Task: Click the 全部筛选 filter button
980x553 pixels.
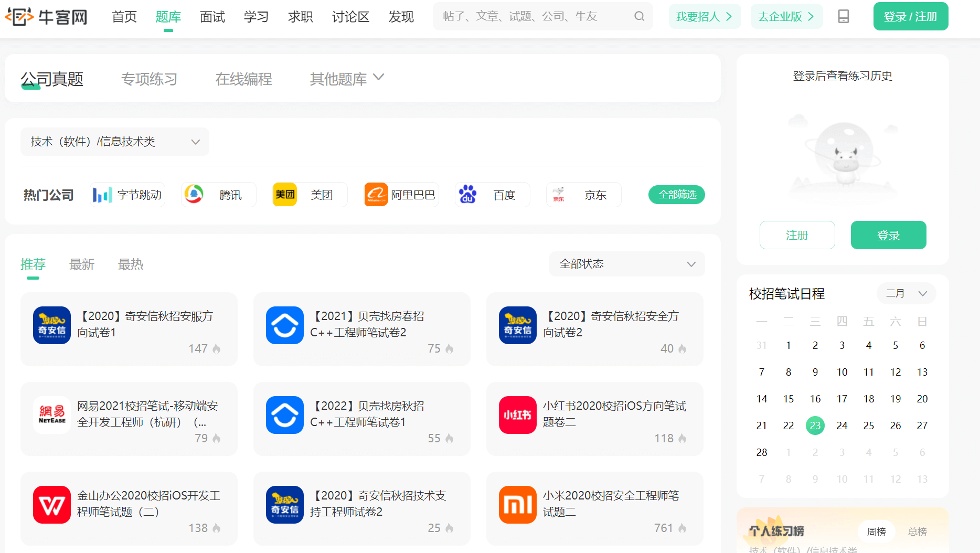Action: [x=677, y=195]
